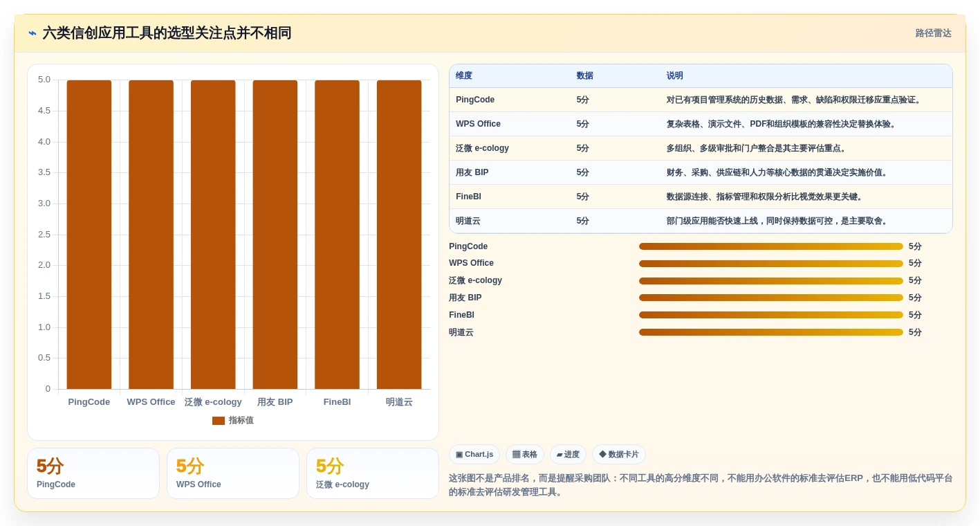Click the 明道云 progress bar

tap(771, 332)
